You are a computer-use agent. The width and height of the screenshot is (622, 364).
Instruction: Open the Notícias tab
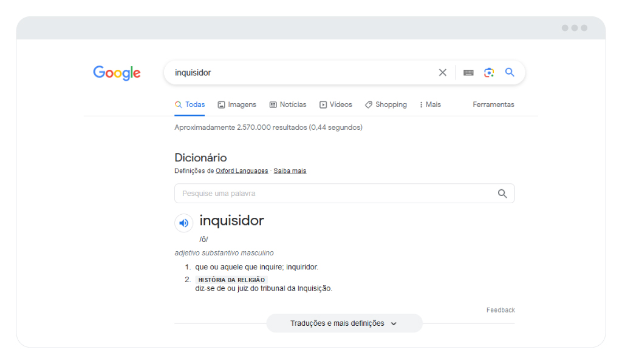pyautogui.click(x=288, y=104)
